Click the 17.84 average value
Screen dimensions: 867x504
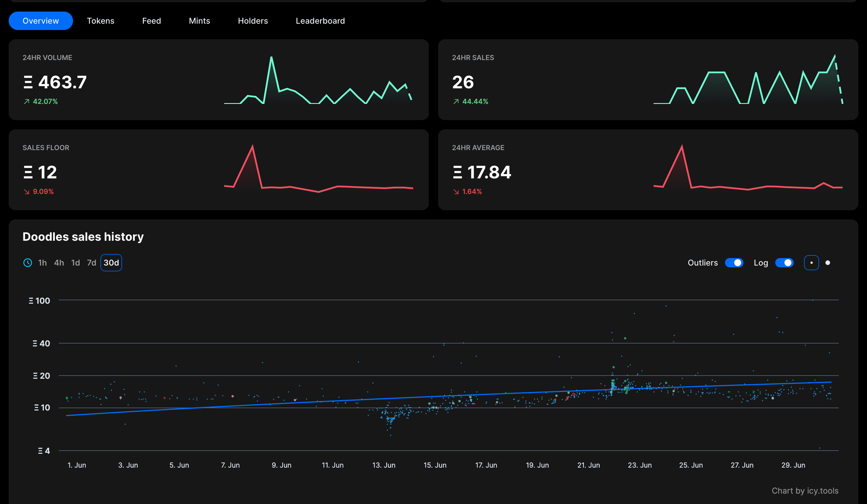(x=482, y=172)
